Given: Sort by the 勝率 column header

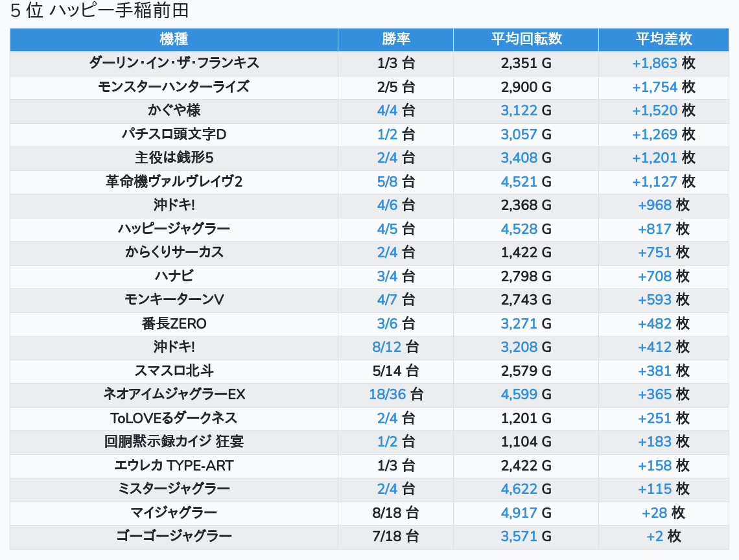Looking at the screenshot, I should pyautogui.click(x=395, y=39).
